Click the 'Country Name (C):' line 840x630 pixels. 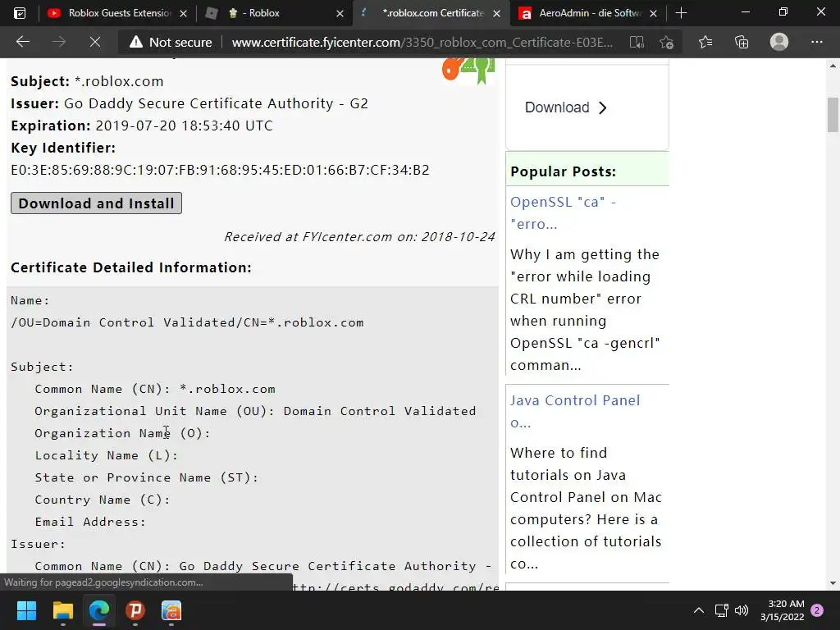tap(103, 500)
